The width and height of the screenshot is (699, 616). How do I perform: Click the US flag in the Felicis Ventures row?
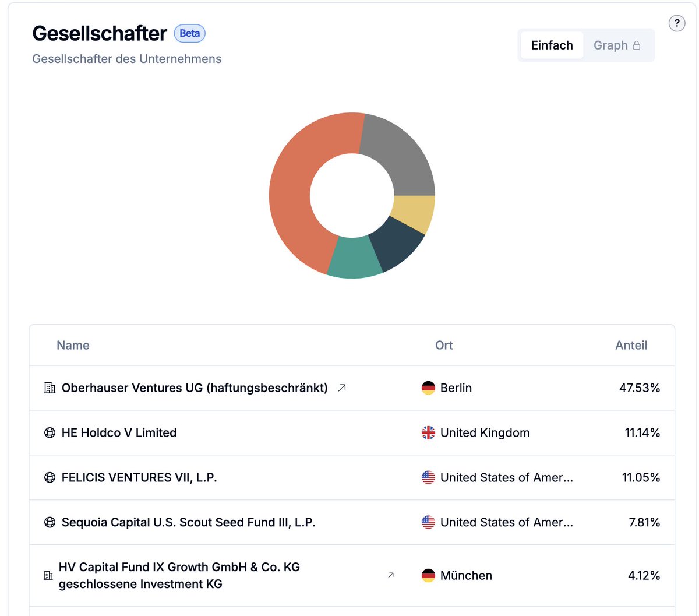coord(428,477)
